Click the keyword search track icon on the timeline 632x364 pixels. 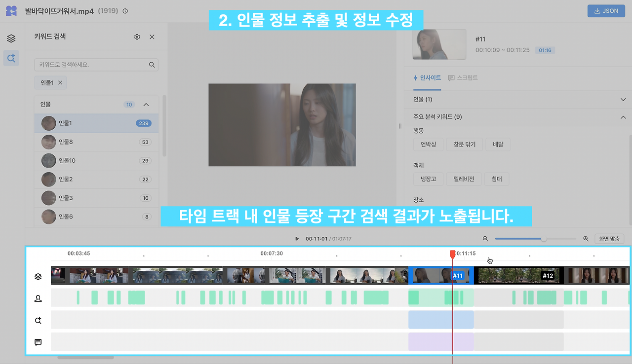tap(38, 320)
